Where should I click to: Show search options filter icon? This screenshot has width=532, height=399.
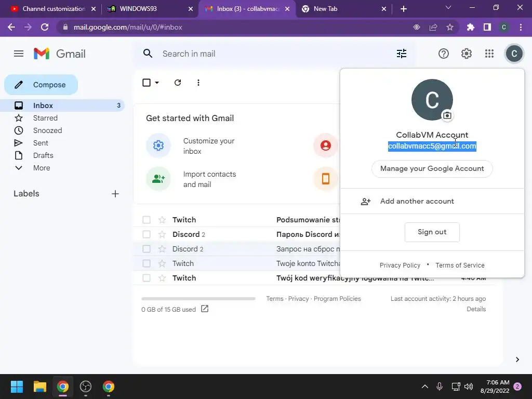coord(402,54)
